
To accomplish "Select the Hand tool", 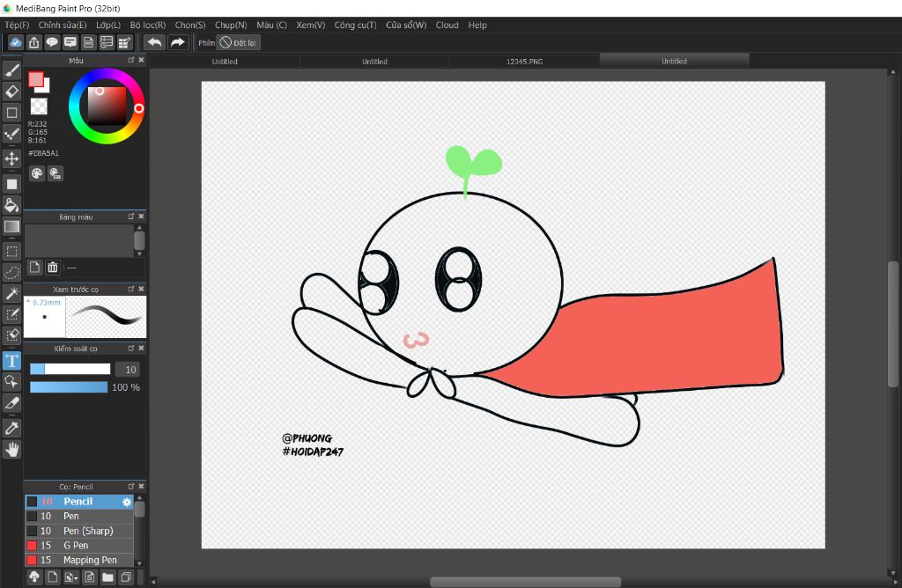I will (11, 450).
